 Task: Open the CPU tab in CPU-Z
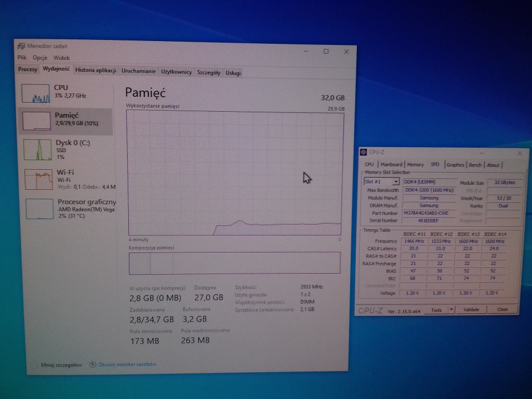369,165
